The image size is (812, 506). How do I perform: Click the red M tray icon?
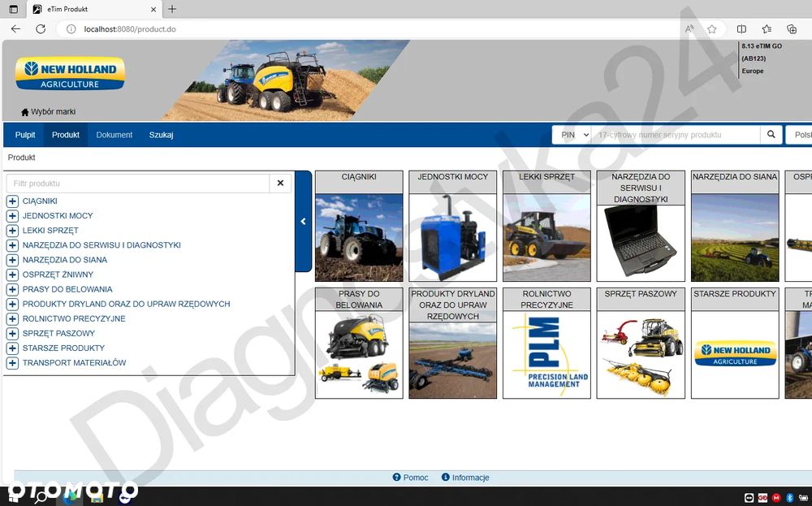pos(775,498)
